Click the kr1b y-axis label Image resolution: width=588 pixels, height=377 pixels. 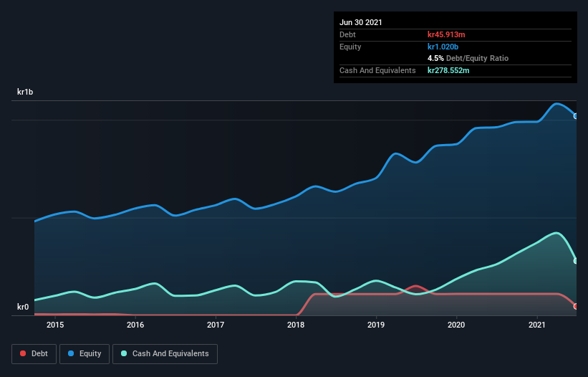25,92
